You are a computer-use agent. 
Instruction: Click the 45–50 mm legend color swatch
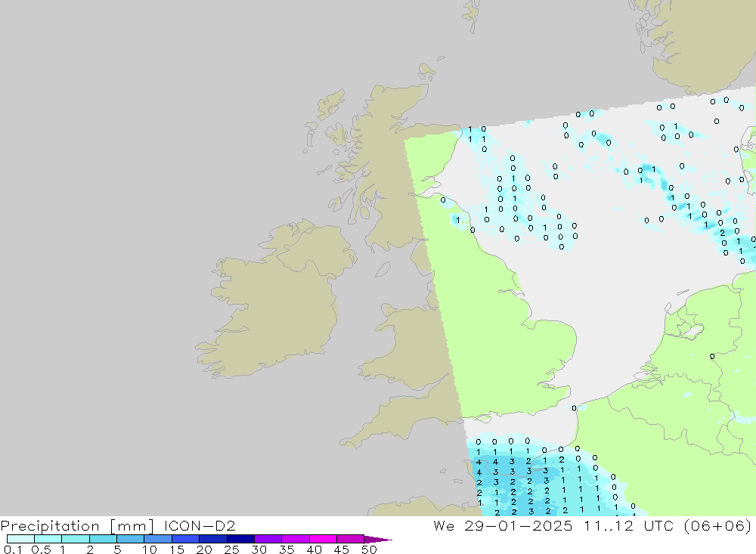351,539
